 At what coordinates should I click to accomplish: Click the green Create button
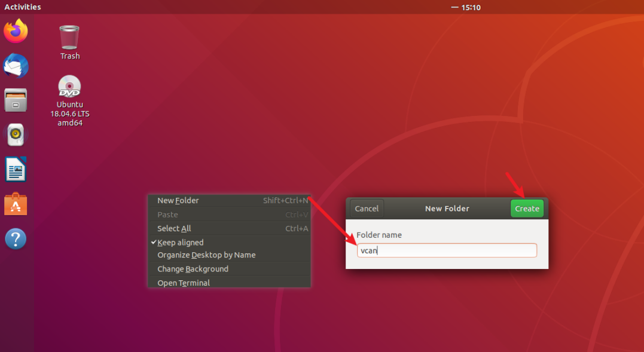527,209
